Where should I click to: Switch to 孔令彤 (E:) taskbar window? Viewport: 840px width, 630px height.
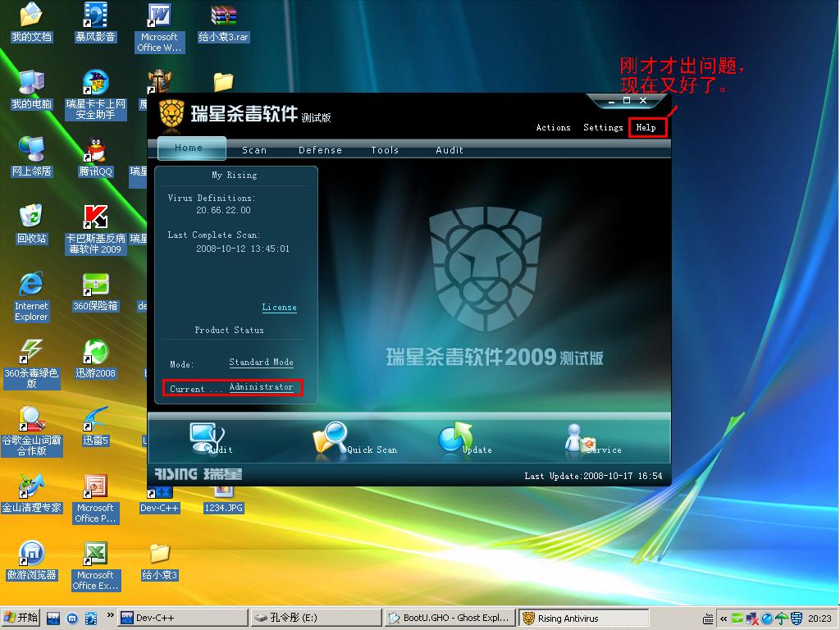pyautogui.click(x=316, y=618)
